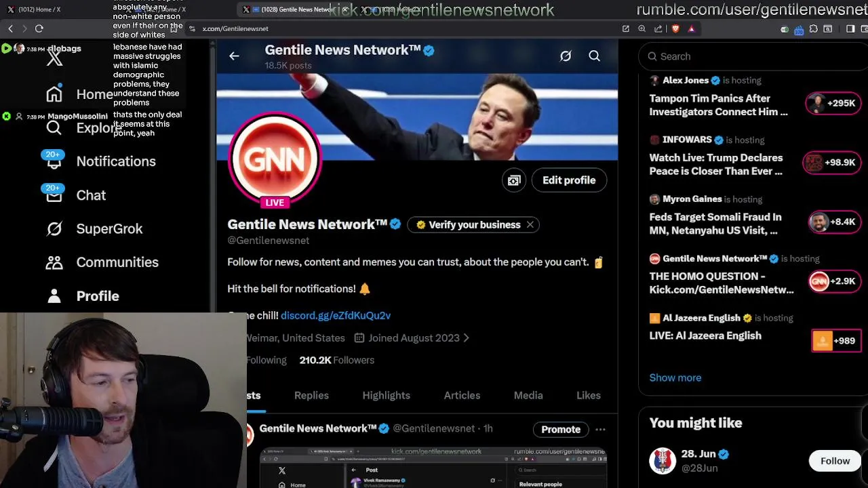Open the Brave Rewards triangle icon
The image size is (868, 488).
[x=692, y=28]
